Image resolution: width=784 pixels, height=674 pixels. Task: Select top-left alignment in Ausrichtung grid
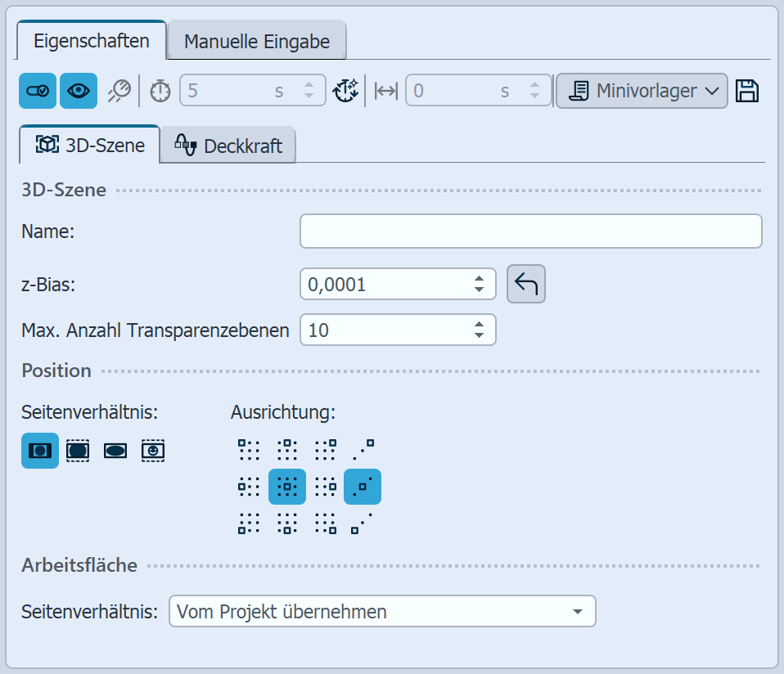[249, 450]
